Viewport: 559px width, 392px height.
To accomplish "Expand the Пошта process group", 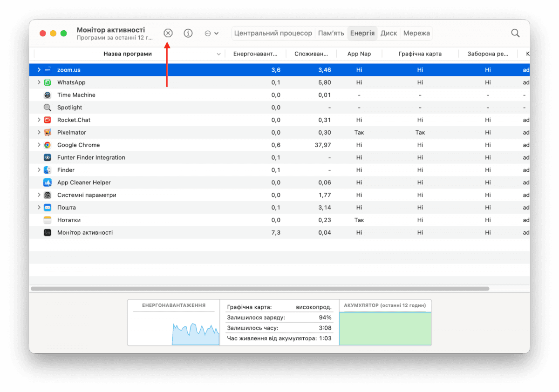I will click(x=39, y=208).
